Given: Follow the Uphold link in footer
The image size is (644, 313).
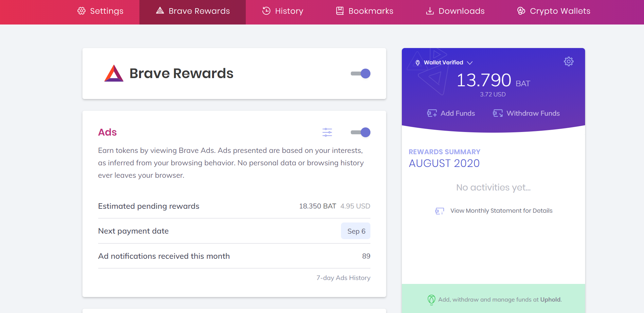Looking at the screenshot, I should pos(550,299).
